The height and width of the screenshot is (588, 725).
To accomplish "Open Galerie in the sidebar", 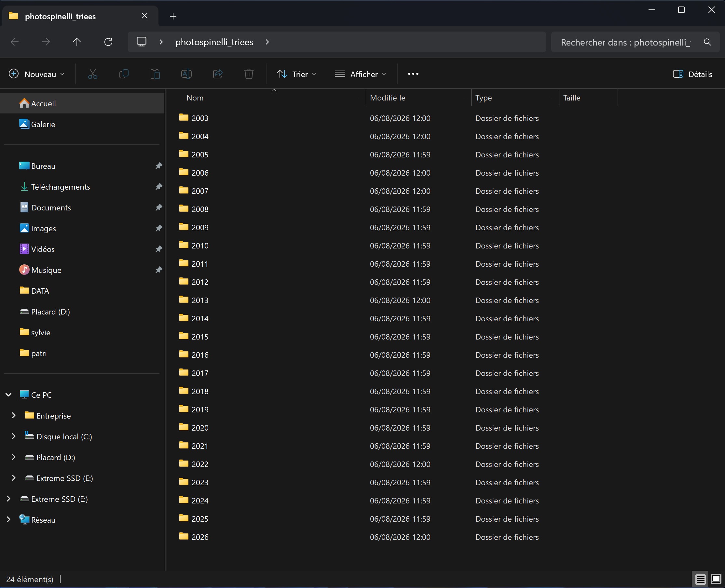I will tap(82, 124).
